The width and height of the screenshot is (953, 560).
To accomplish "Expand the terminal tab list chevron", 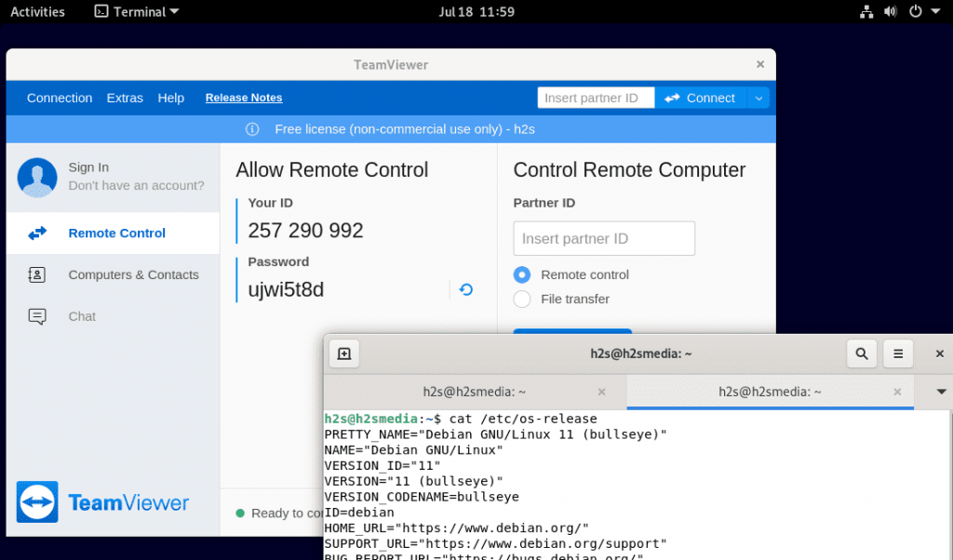I will 939,392.
